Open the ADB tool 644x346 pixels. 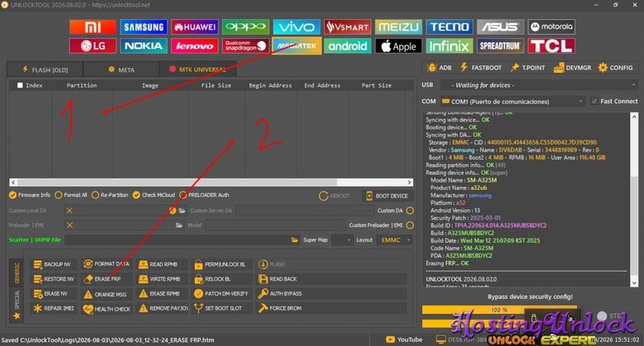[439, 68]
